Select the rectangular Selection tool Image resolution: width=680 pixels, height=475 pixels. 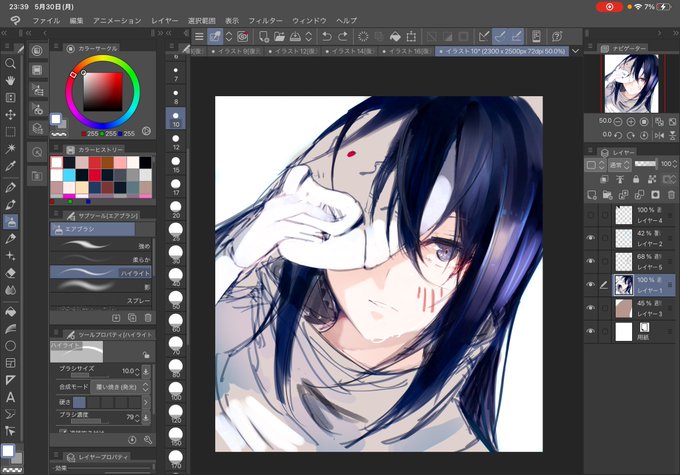pos(10,131)
